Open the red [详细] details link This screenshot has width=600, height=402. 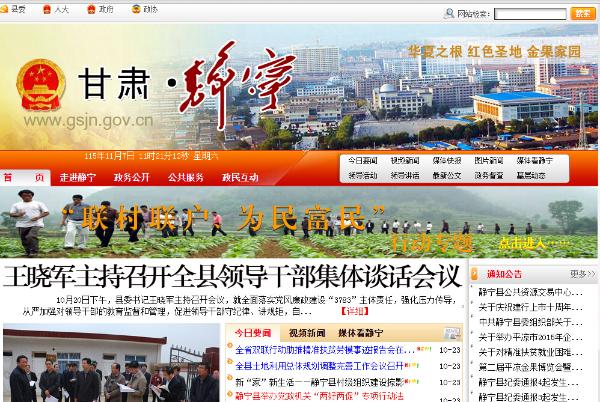tap(355, 312)
